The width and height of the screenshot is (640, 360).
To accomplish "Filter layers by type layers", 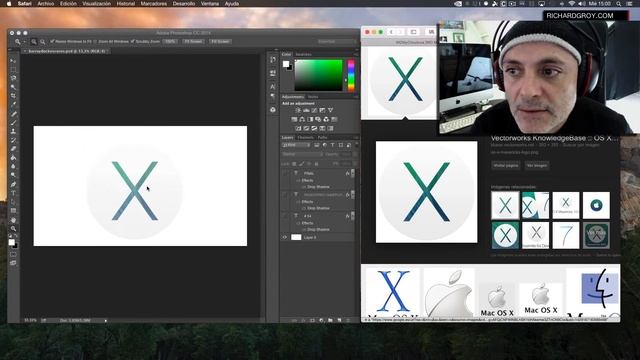I will click(x=332, y=145).
